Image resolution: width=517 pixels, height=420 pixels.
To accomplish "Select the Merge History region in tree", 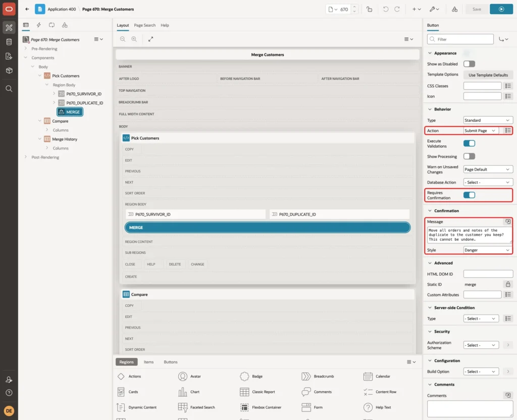I will pos(65,139).
